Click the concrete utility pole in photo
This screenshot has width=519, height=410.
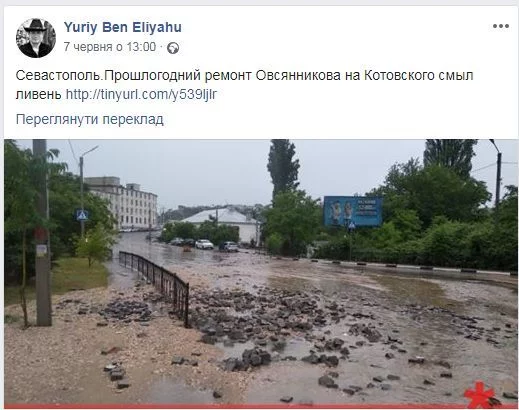pyautogui.click(x=42, y=232)
